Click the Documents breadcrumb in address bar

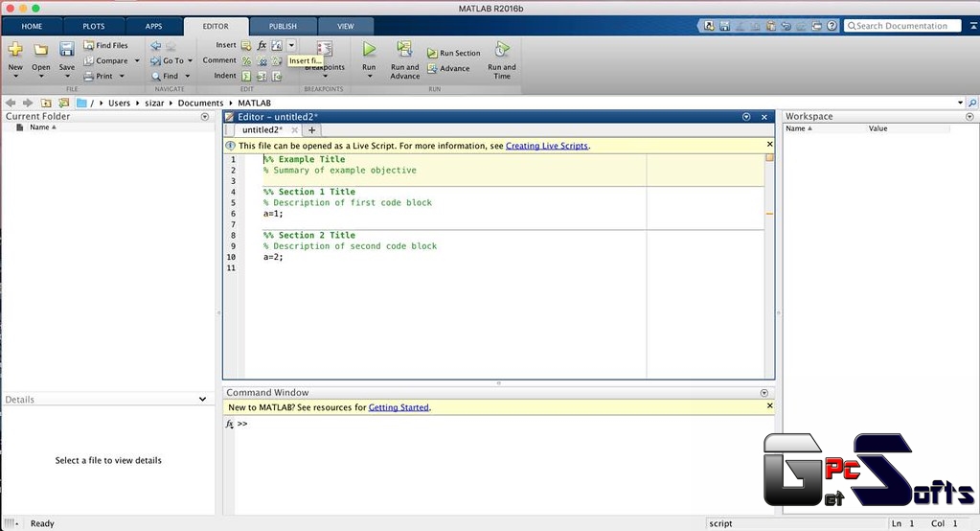click(x=200, y=103)
